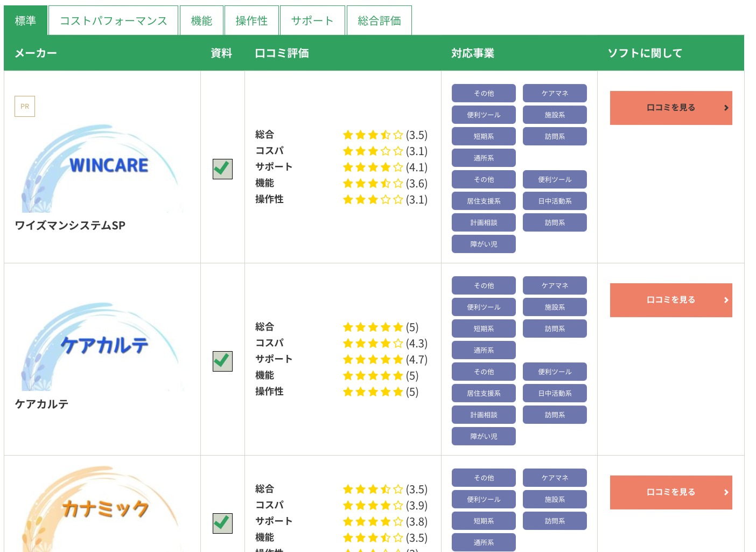Image resolution: width=756 pixels, height=552 pixels.
Task: Click the カナミック logo image
Action: pyautogui.click(x=102, y=509)
